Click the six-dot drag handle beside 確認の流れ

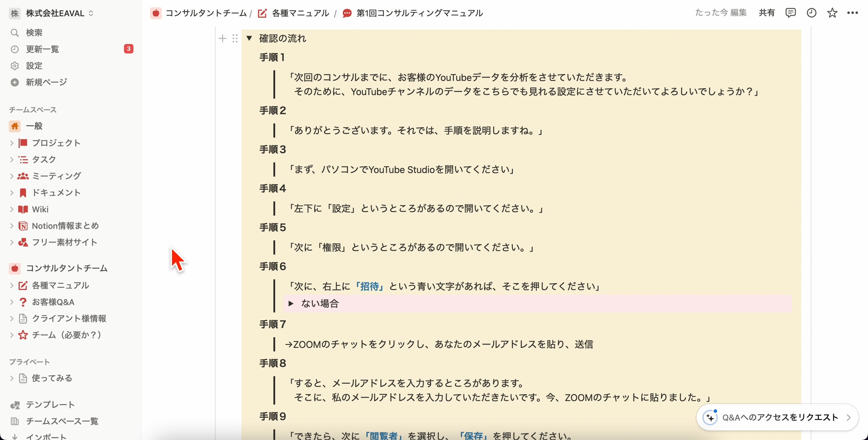click(235, 38)
